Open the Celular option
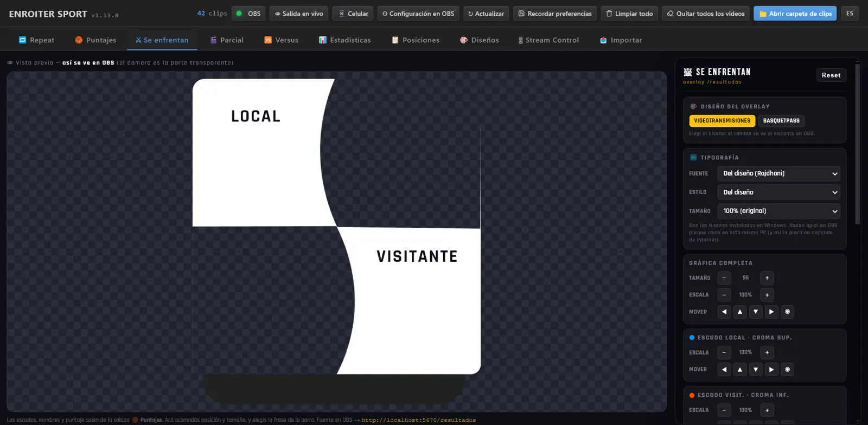Viewport: 868px width, 425px height. (353, 14)
